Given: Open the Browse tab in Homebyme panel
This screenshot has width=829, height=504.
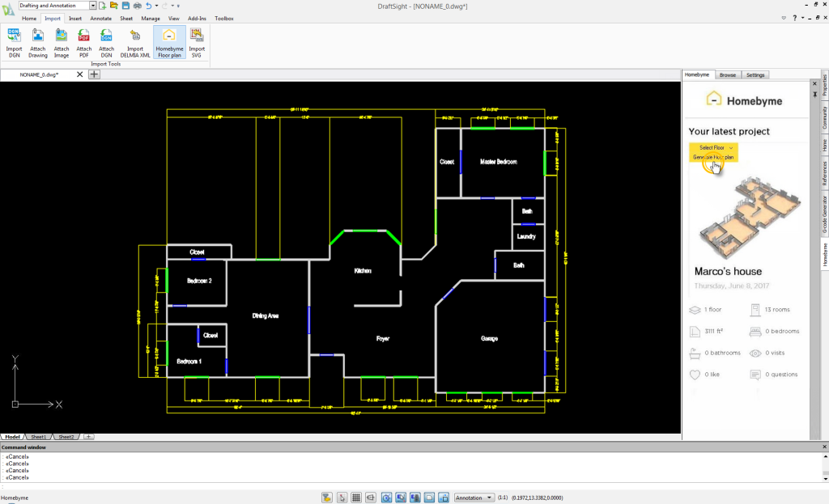Looking at the screenshot, I should 727,75.
